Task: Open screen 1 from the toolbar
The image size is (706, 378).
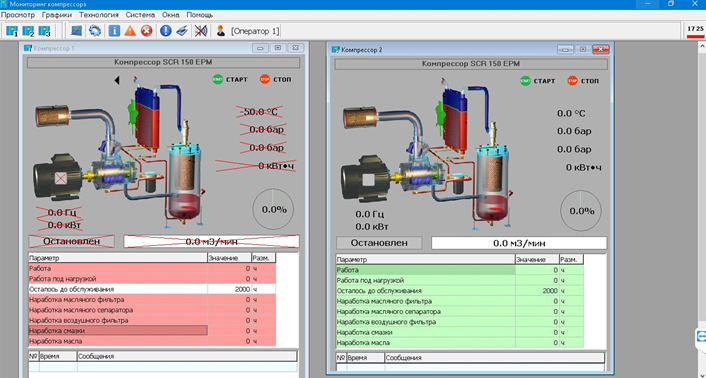Action: [12, 31]
